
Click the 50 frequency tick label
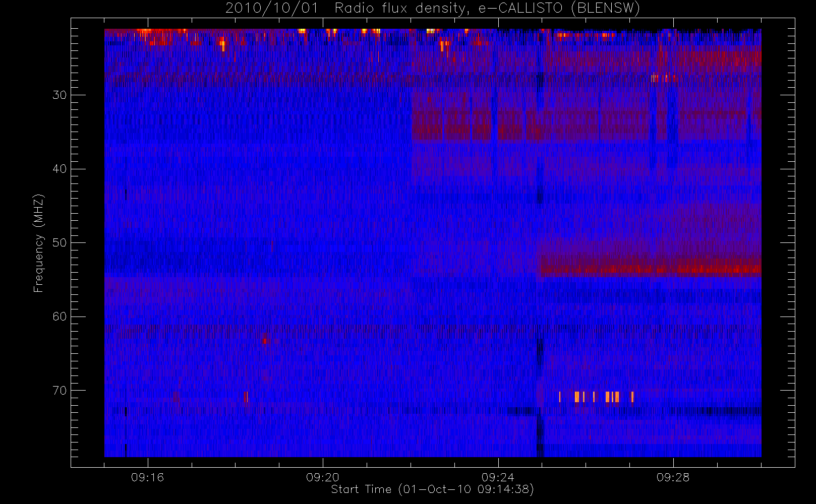coord(60,243)
